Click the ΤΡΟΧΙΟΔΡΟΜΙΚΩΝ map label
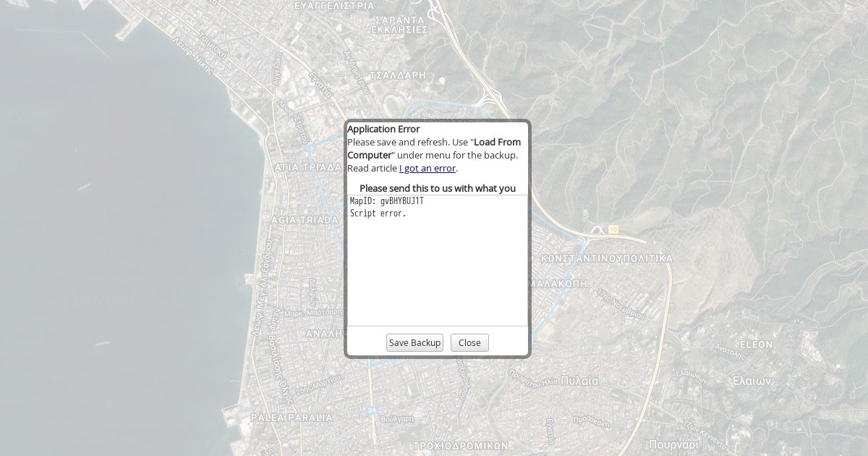 coord(461,446)
